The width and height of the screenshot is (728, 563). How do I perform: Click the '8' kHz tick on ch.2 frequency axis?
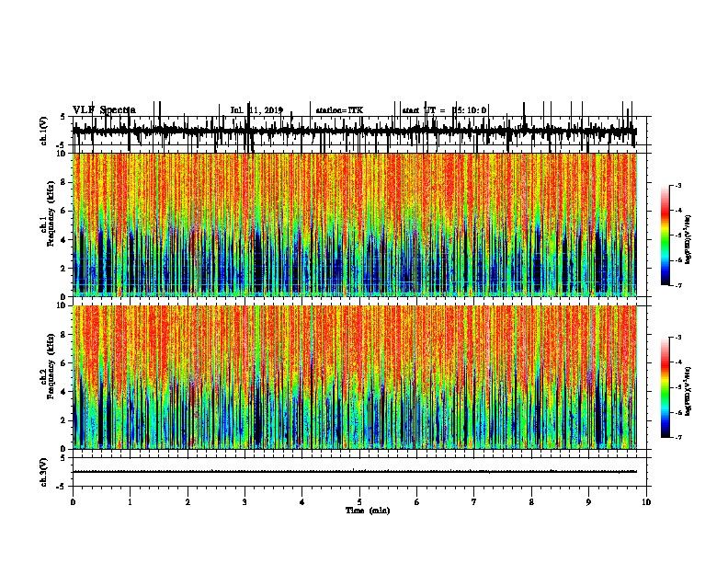click(64, 335)
